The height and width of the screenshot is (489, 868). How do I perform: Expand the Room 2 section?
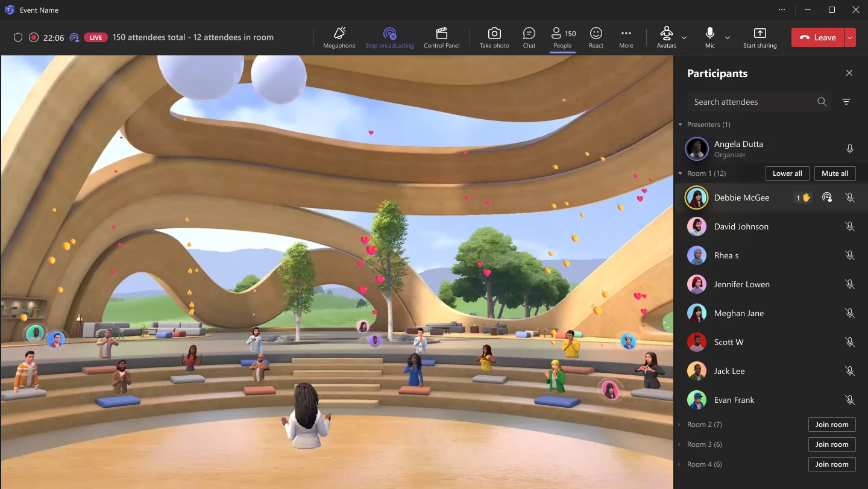tap(681, 425)
